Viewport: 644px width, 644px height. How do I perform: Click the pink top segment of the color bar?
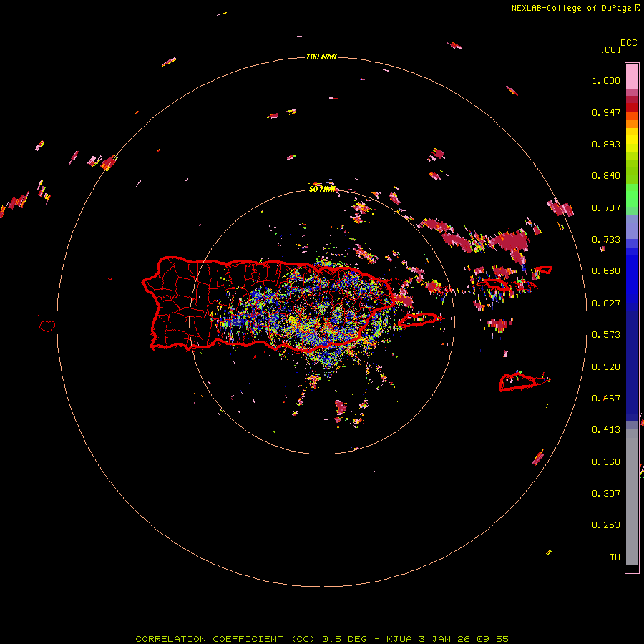coord(632,76)
